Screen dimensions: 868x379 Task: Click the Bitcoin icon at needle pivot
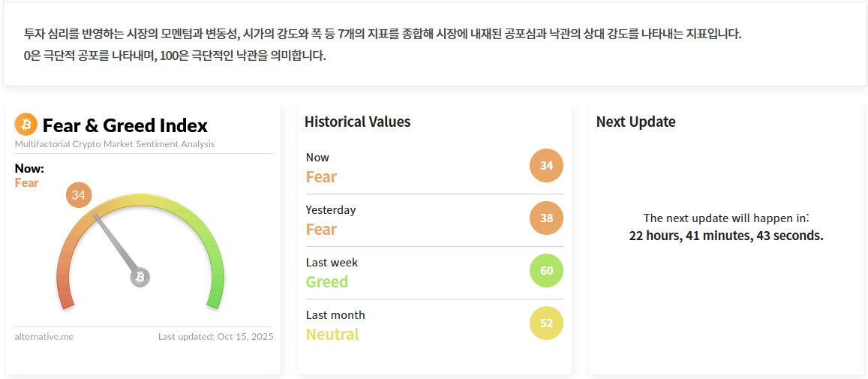140,278
